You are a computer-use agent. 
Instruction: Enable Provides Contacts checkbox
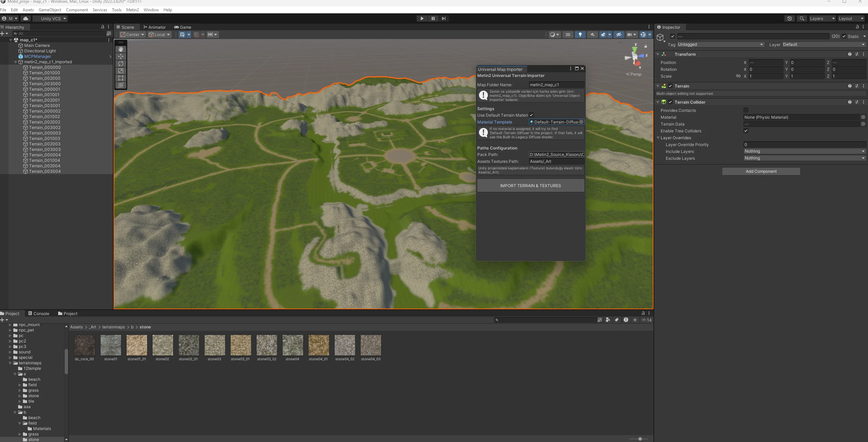tap(746, 110)
